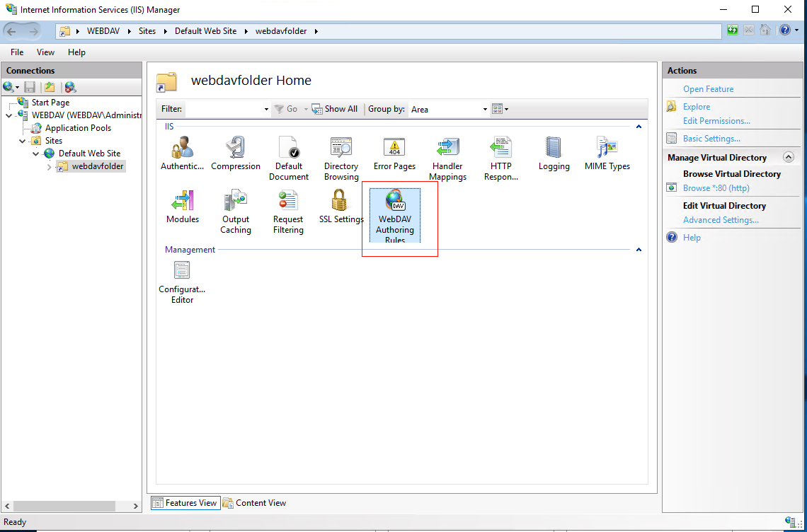Click the Open Feature action link
Viewport: 807px width, 532px height.
pos(708,89)
